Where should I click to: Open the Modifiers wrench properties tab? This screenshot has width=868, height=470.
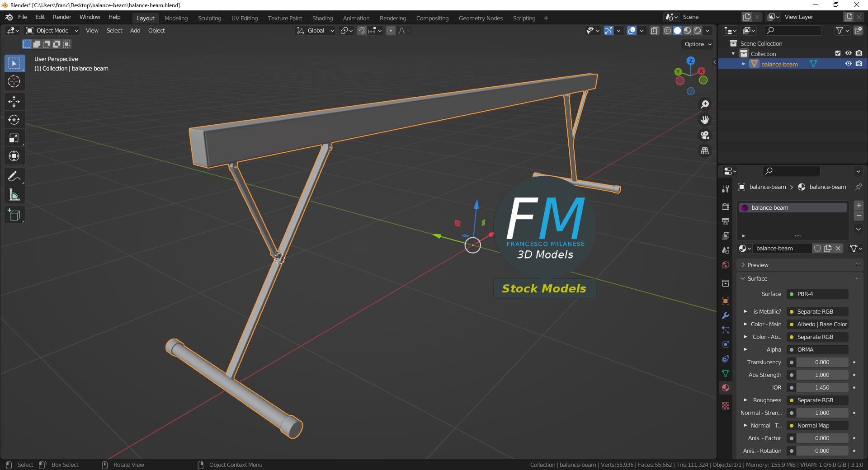click(x=726, y=315)
